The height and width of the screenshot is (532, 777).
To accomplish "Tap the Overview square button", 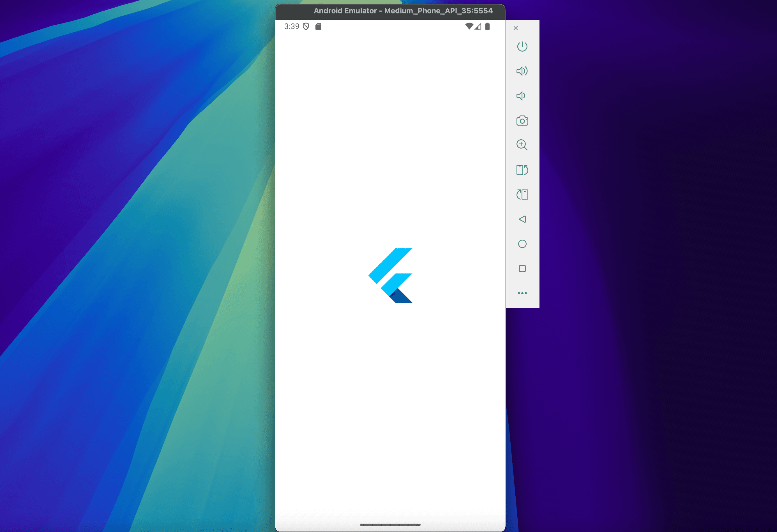I will coord(522,269).
